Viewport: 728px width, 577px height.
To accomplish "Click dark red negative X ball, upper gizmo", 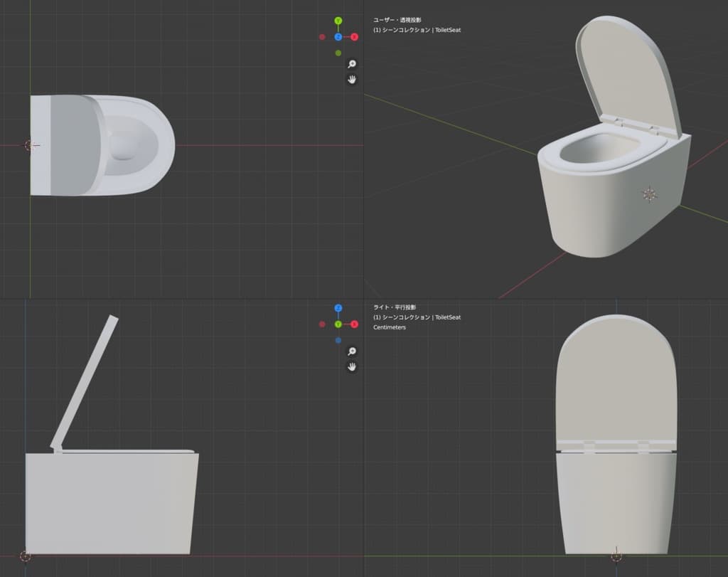I will click(322, 37).
